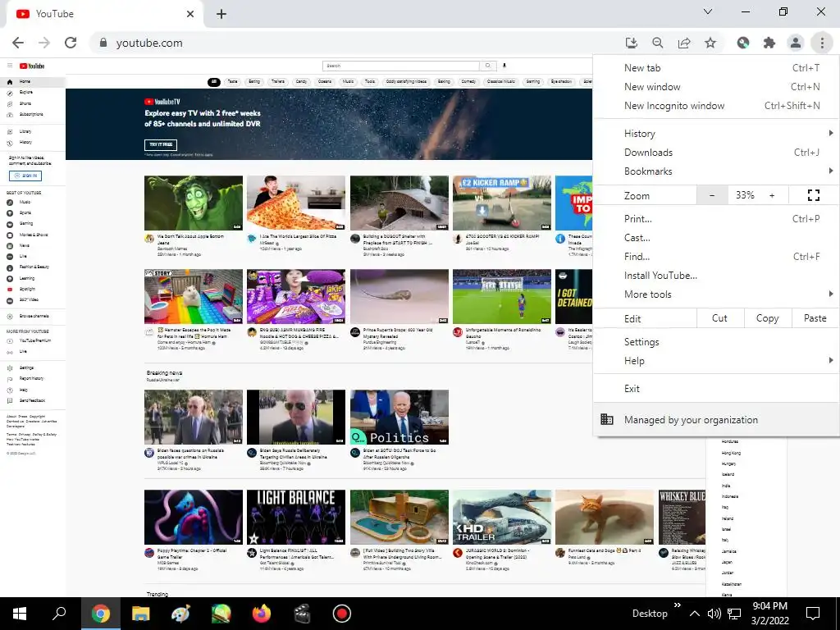Go back with the back arrow

click(x=18, y=43)
